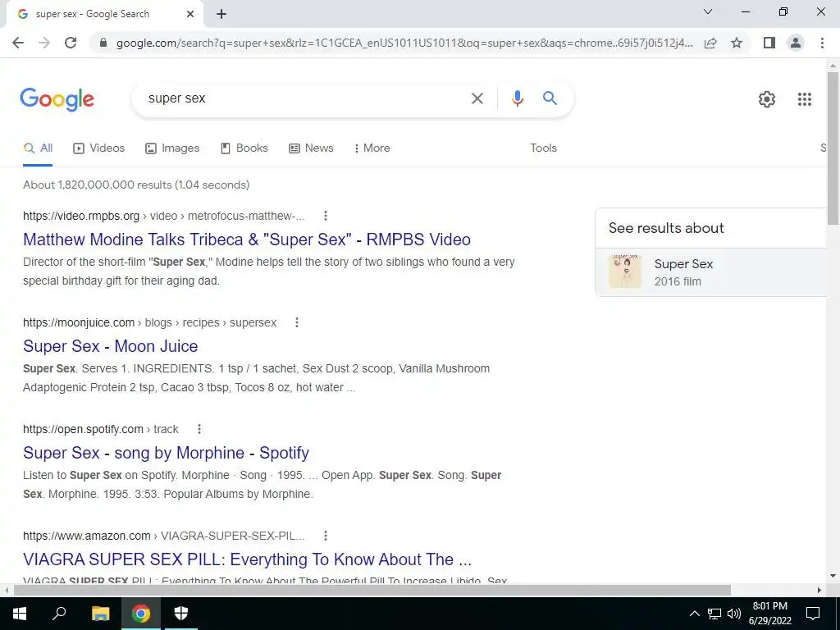View site information via lock icon
The image size is (840, 630).
tap(103, 43)
